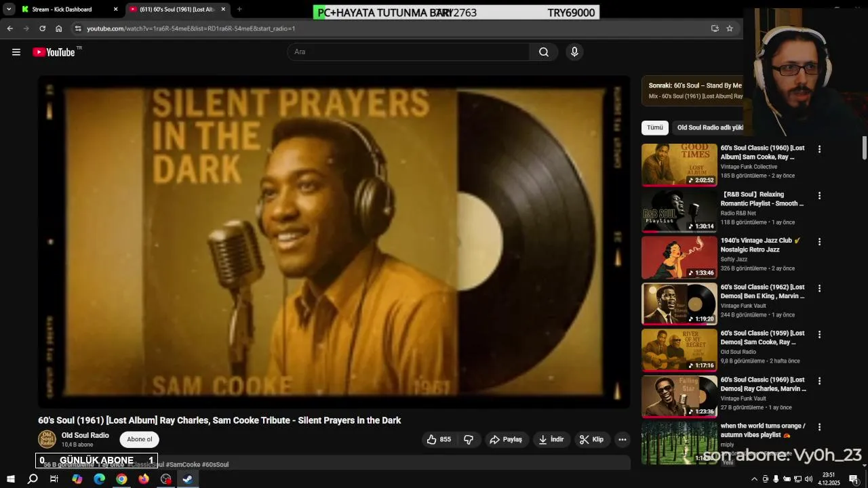Bookmark this page with star icon
This screenshot has height=488, width=868.
click(730, 28)
